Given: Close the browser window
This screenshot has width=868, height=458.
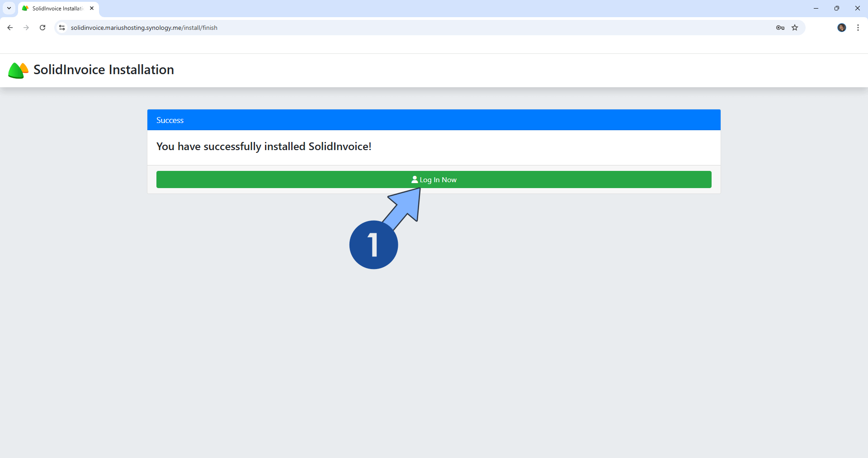Looking at the screenshot, I should coord(858,8).
